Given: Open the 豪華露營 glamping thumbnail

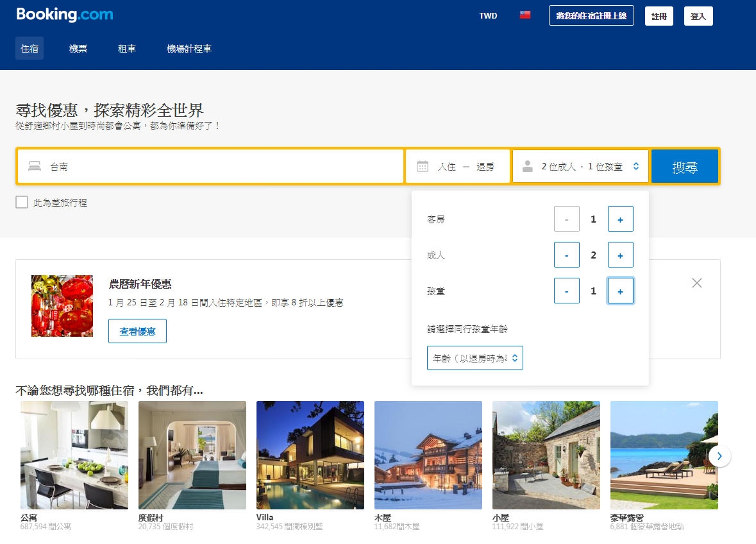Looking at the screenshot, I should tap(664, 455).
